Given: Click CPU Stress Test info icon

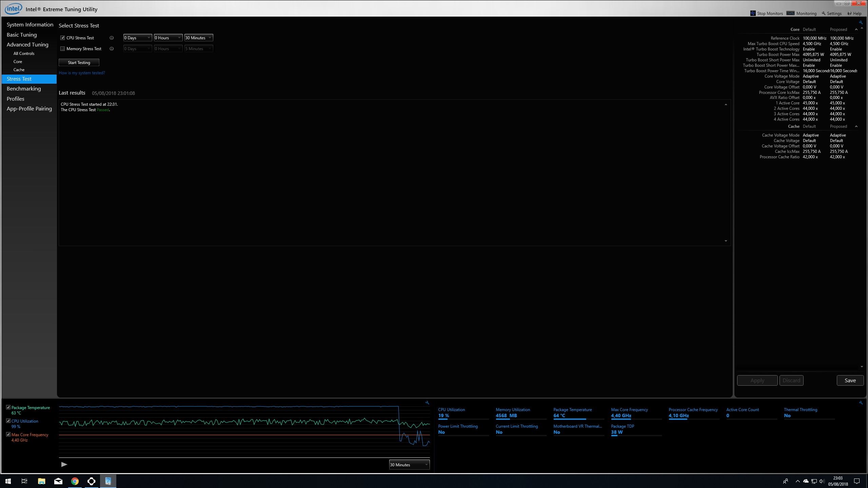Looking at the screenshot, I should pos(112,38).
